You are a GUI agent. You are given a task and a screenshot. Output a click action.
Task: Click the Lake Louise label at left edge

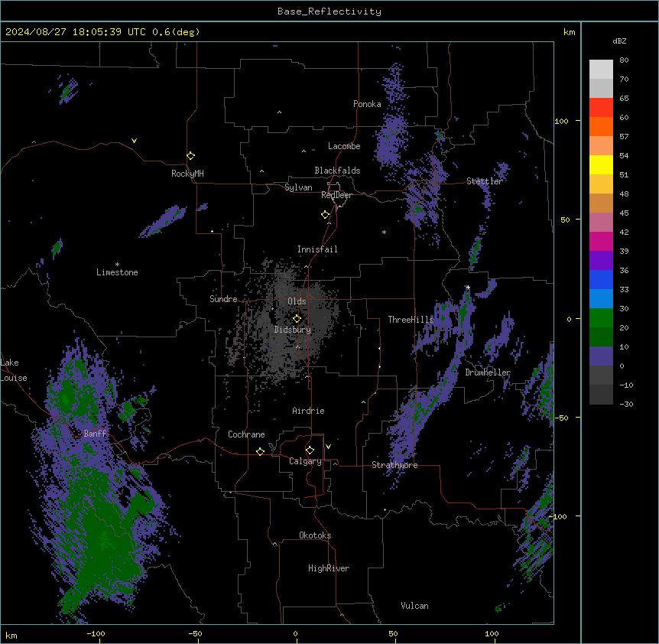14,370
